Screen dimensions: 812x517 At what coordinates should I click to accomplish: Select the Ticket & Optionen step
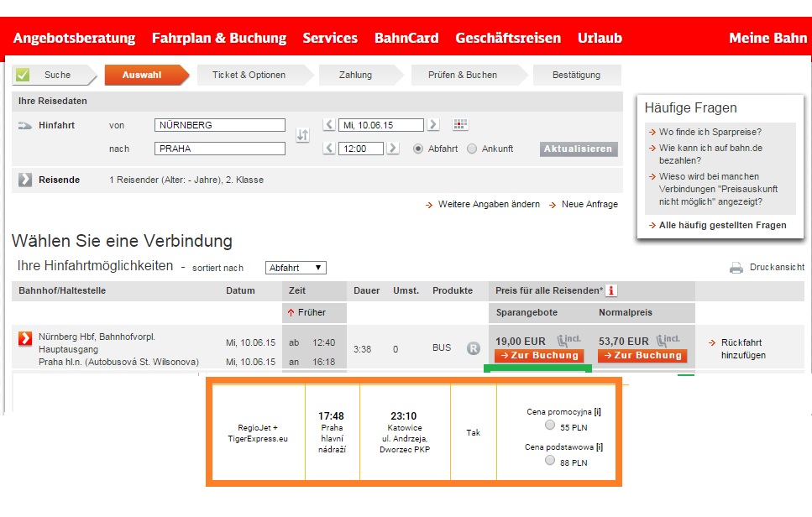[x=255, y=75]
